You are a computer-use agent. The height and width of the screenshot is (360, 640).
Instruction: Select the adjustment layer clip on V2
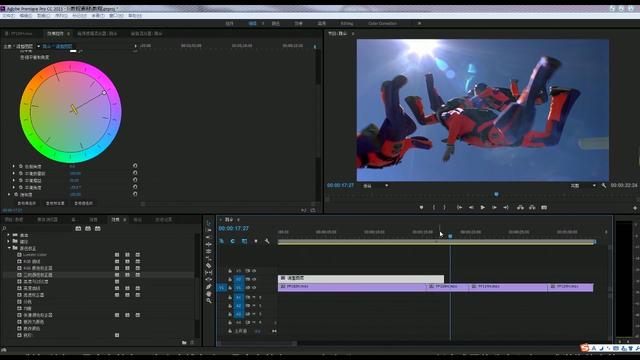click(x=361, y=278)
